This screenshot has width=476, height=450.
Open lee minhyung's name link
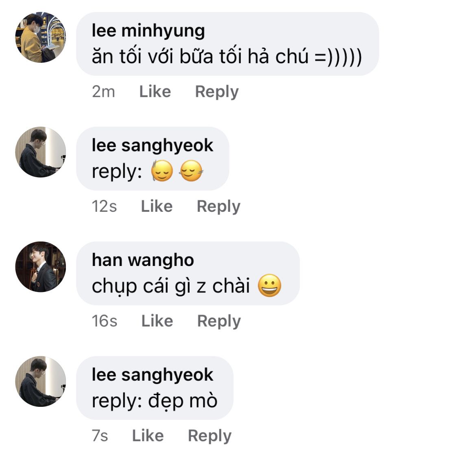tap(148, 31)
